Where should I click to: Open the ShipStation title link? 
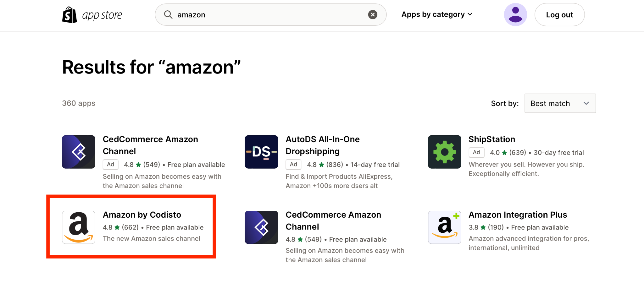pyautogui.click(x=492, y=139)
